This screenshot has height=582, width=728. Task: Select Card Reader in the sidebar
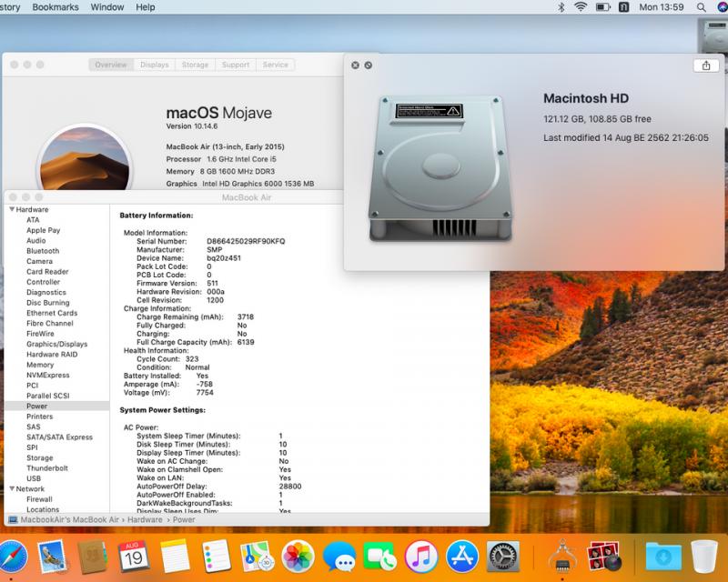coord(47,272)
